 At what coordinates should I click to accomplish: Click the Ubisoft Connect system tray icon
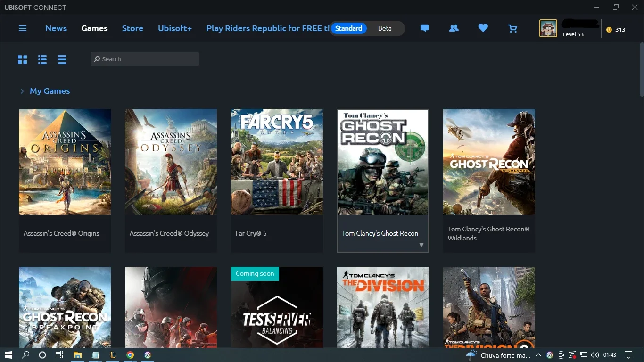[x=550, y=355]
